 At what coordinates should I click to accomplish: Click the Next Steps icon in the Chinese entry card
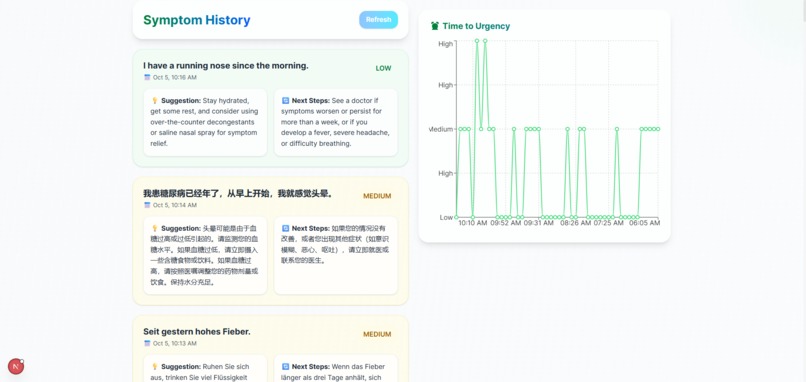pyautogui.click(x=285, y=228)
